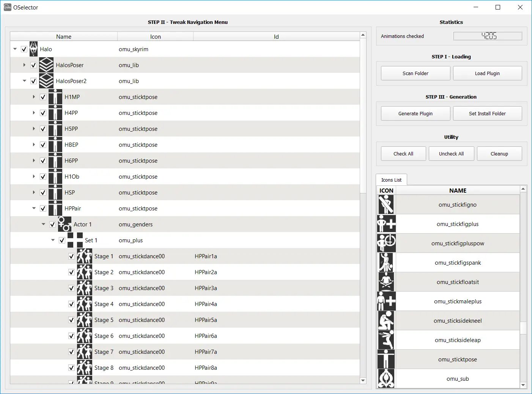Click the Animations checked counter display
532x394 pixels.
(488, 36)
